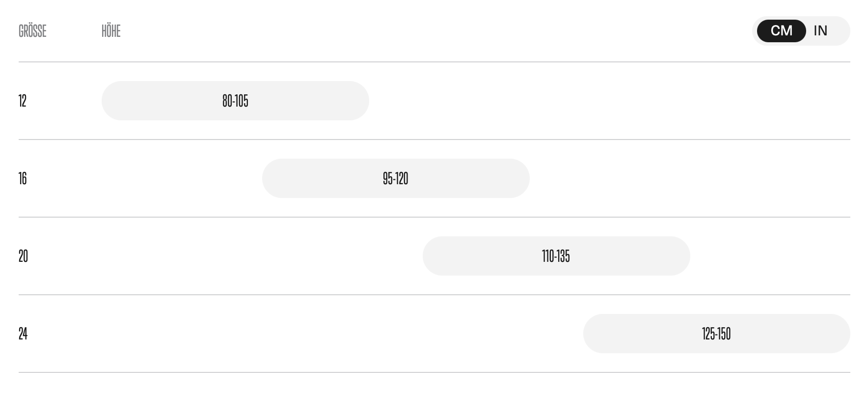868x394 pixels.
Task: Click the divider line below the size 16 row
Action: 434,217
